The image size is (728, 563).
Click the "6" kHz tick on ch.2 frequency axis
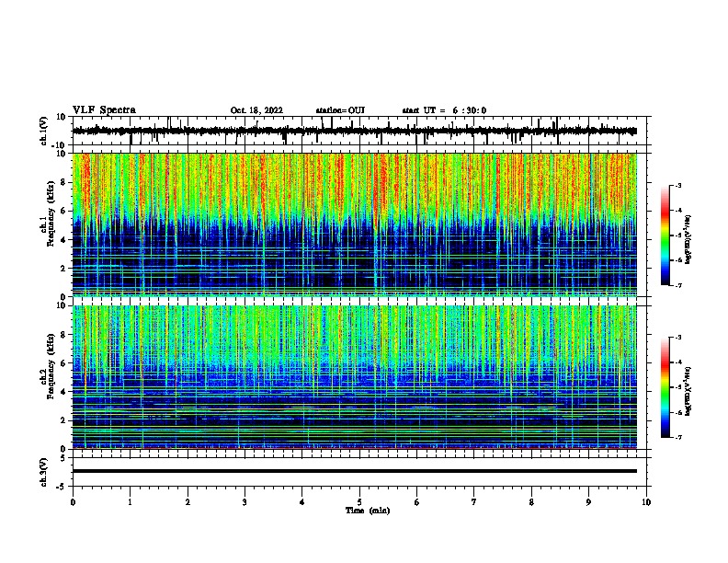[x=64, y=362]
